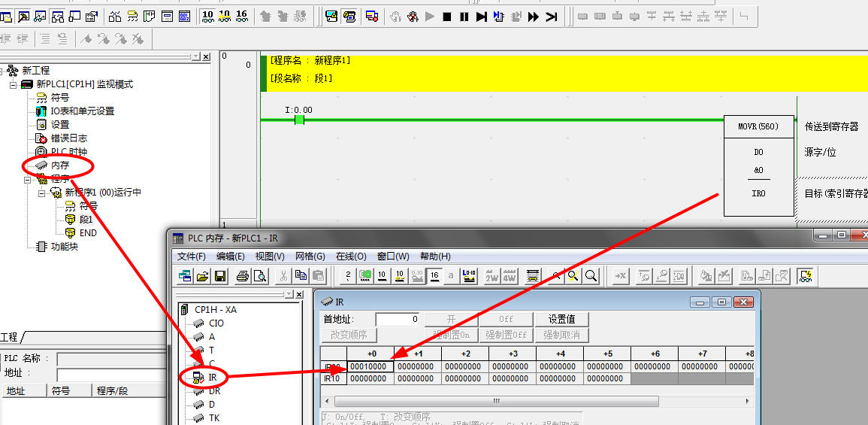
Task: Toggle hexadecimal 16 display format in memory toolbar
Action: click(434, 276)
